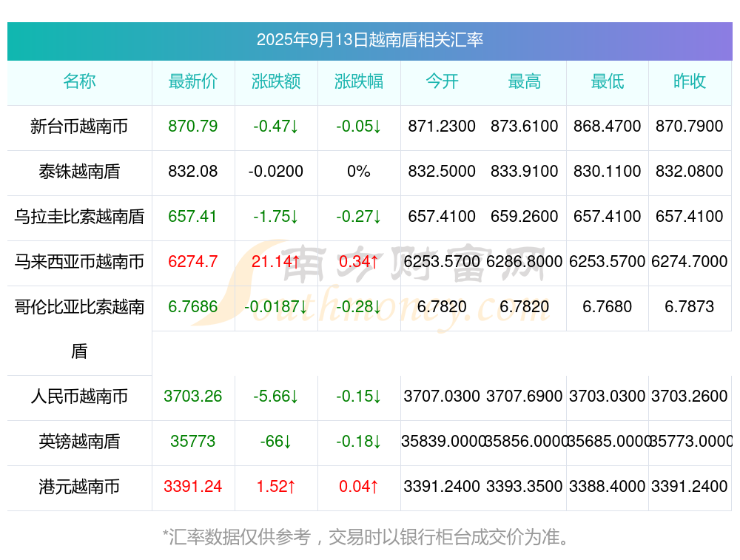
Task: Click the previous close 6274.7000
Action: pyautogui.click(x=690, y=261)
